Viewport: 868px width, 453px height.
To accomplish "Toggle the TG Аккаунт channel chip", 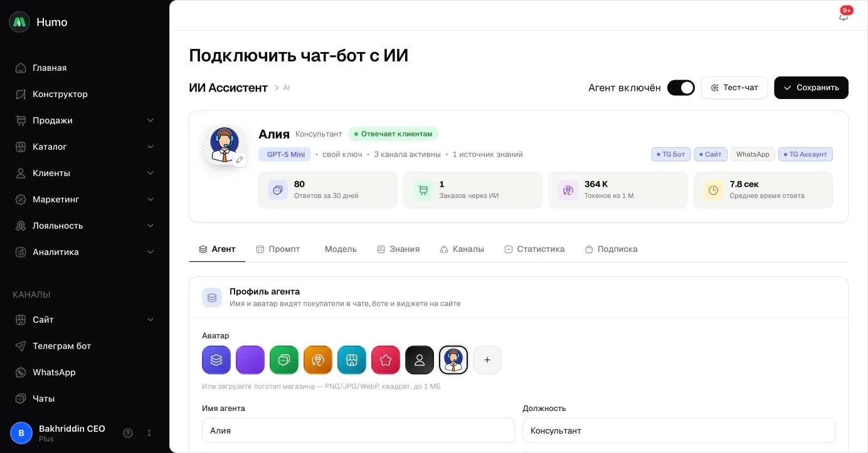I will tap(805, 154).
